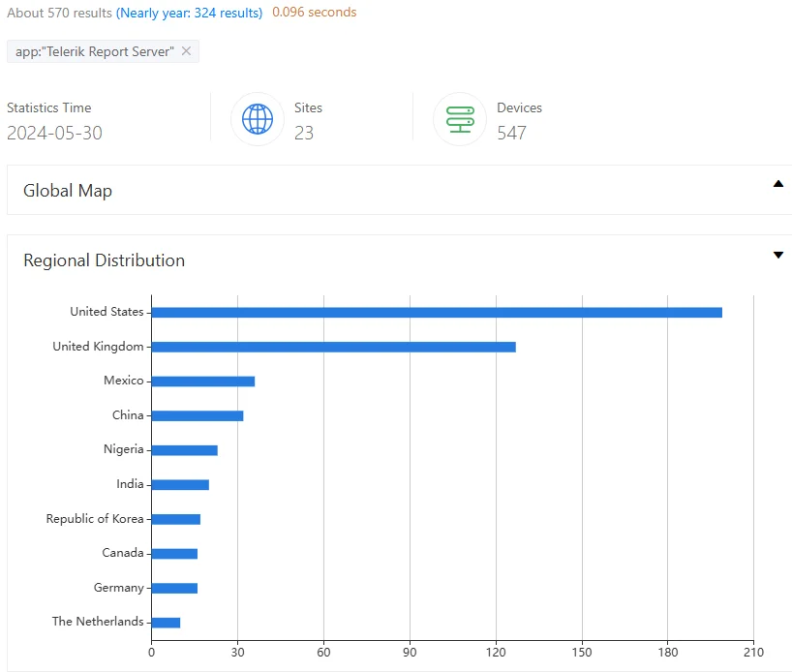Click the 210 tick on x-axis
The width and height of the screenshot is (792, 672).
tap(753, 653)
